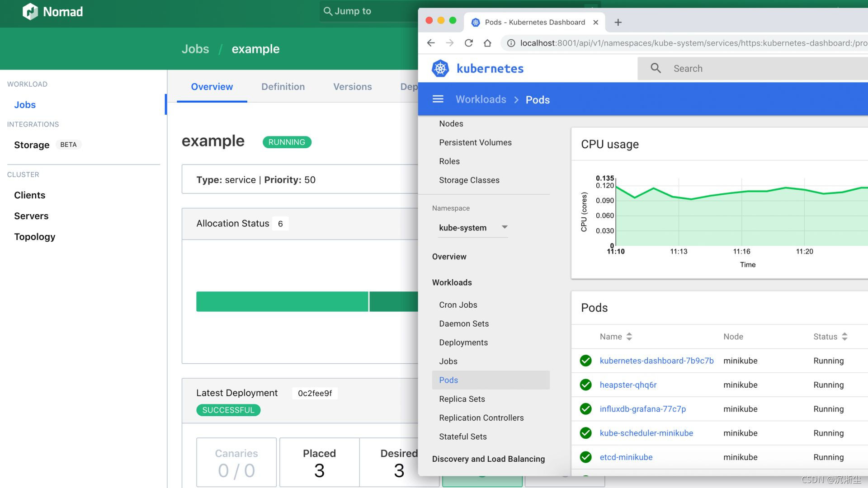Click green status check for kubernetes-dashboard pod
This screenshot has width=868, height=488.
point(585,361)
